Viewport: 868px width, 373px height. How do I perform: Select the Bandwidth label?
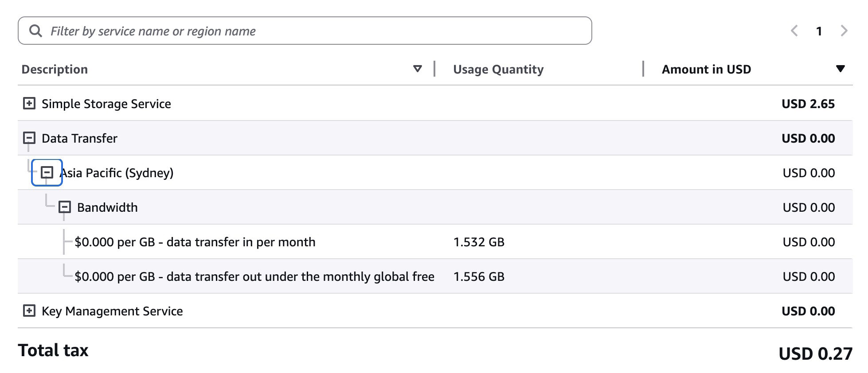(107, 207)
